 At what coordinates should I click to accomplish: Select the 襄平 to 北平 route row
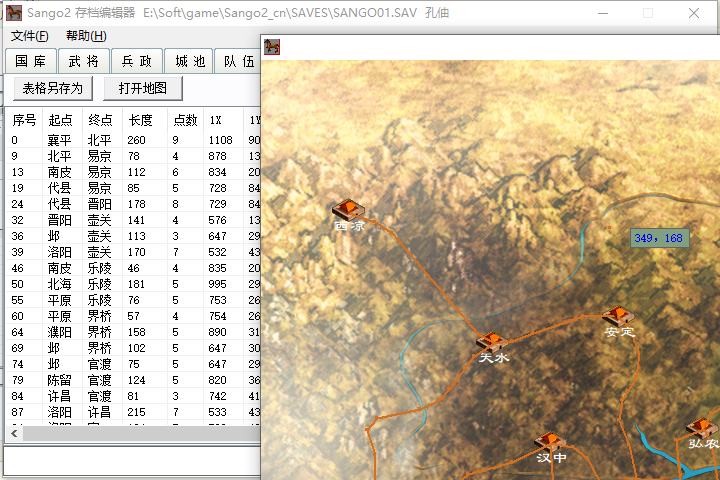tap(100, 140)
